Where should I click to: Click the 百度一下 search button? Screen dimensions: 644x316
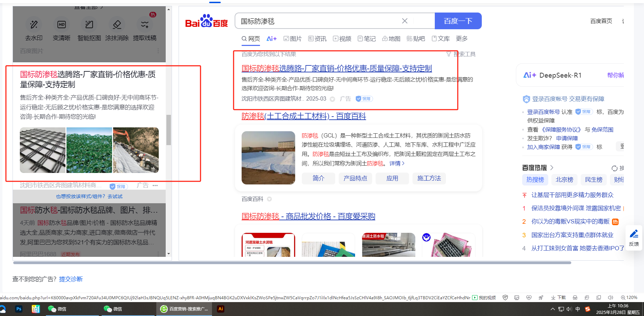tap(458, 21)
